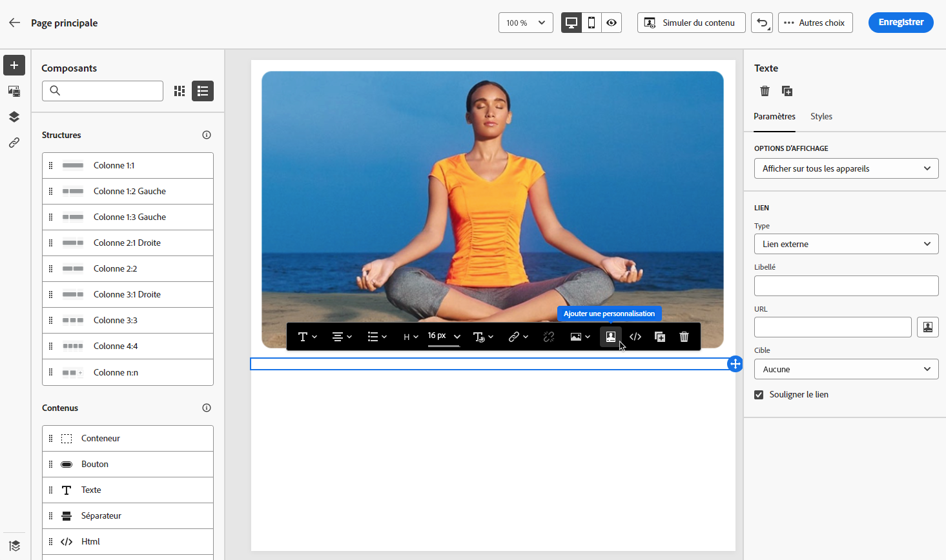The image size is (946, 560).
Task: Click the trash icon under the Texte panel title
Action: 765,91
